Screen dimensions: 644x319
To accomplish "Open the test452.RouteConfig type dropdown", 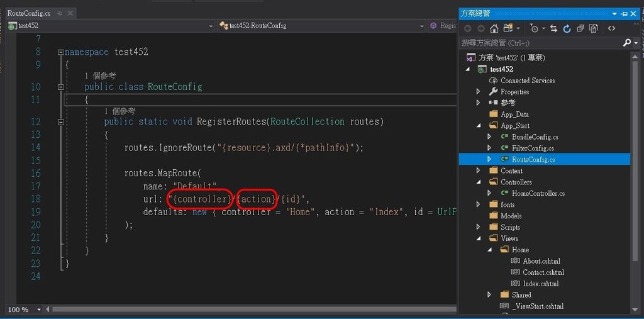I will [422, 26].
